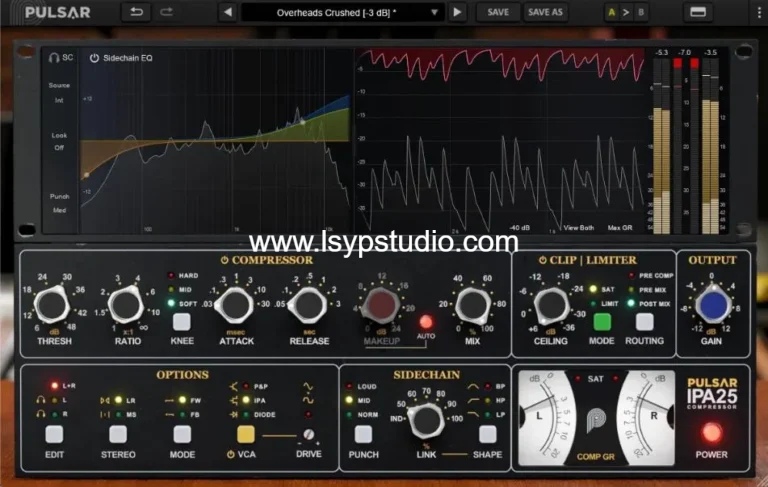The width and height of the screenshot is (768, 487).
Task: Click the LP low-pass shape icon
Action: (473, 415)
